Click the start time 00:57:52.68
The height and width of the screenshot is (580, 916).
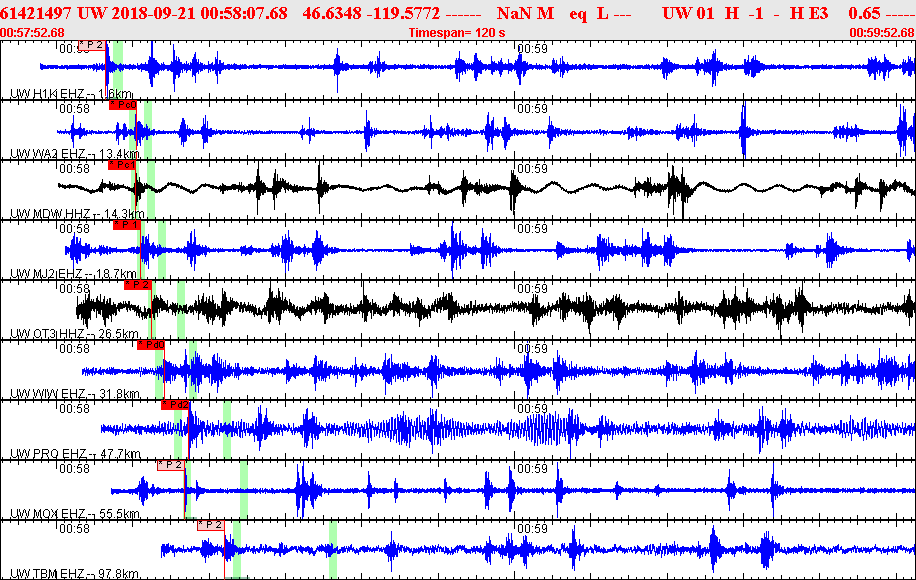point(32,33)
